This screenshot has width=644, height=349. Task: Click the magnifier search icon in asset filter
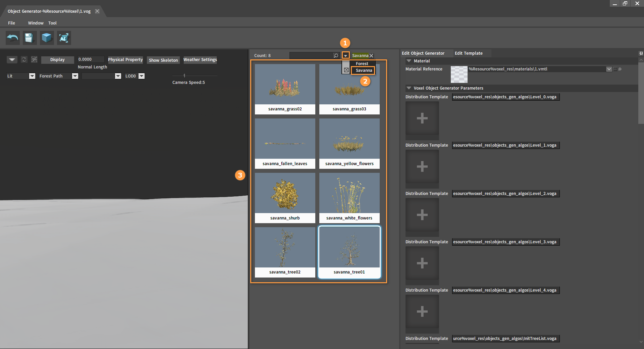click(336, 56)
